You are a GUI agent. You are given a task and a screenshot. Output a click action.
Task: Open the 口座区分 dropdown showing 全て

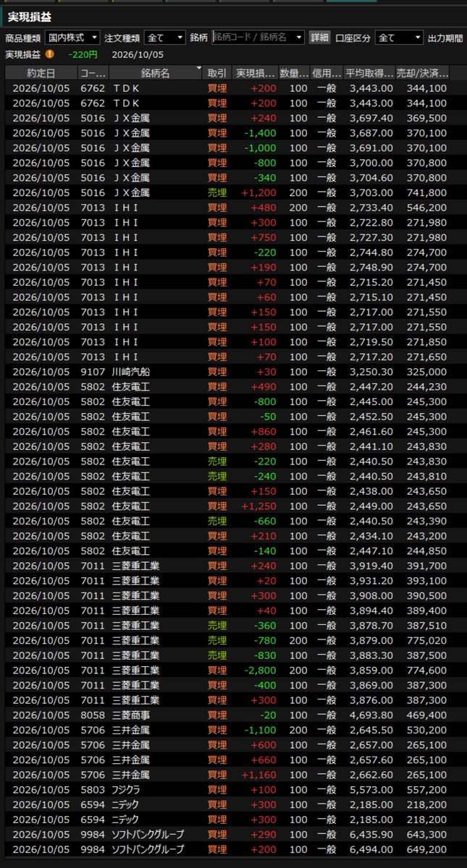click(x=399, y=38)
